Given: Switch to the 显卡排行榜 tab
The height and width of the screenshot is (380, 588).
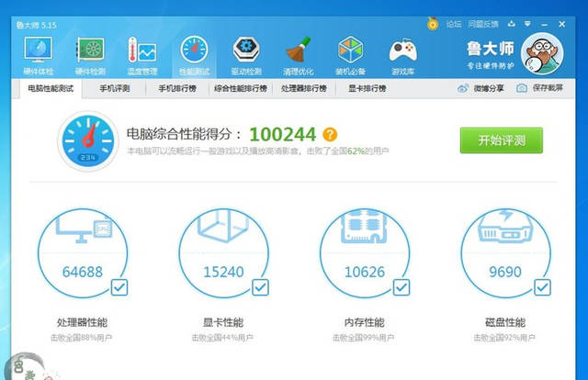Looking at the screenshot, I should (367, 88).
